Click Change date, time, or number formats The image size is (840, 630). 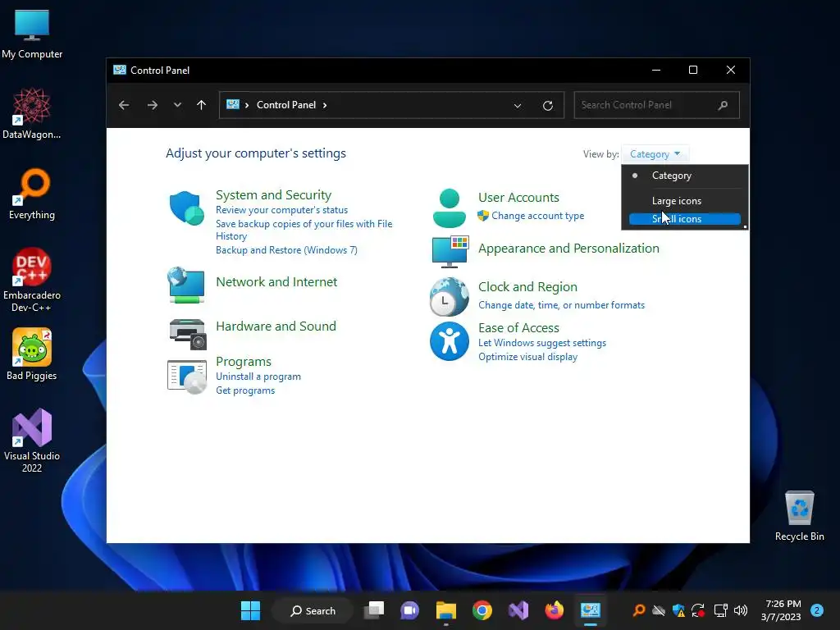[x=561, y=305]
